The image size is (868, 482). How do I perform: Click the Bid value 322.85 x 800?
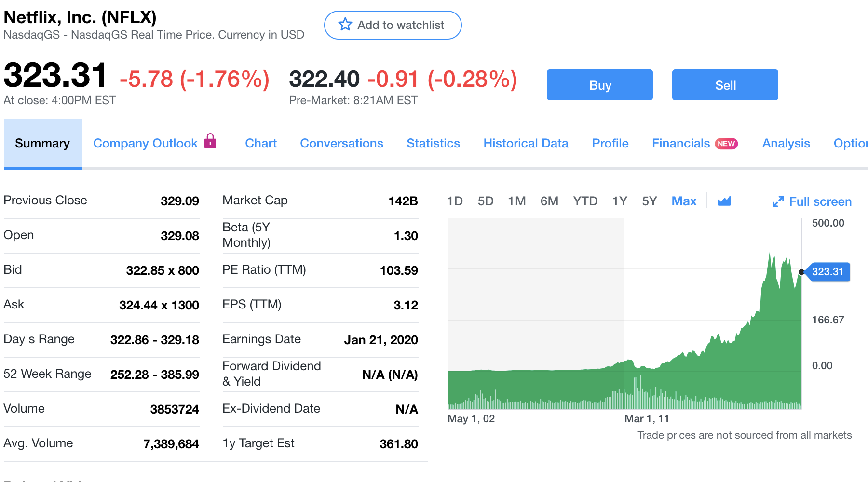pos(163,270)
